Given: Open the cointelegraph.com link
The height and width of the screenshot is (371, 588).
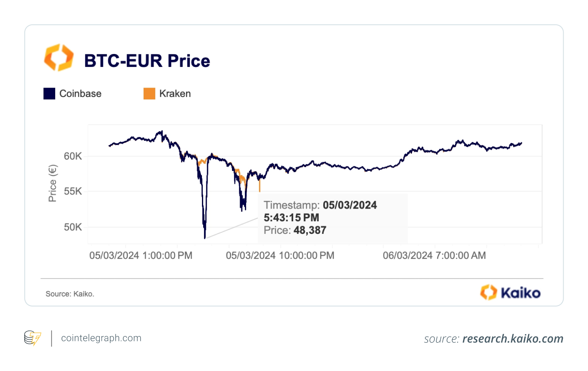Looking at the screenshot, I should pos(101,338).
